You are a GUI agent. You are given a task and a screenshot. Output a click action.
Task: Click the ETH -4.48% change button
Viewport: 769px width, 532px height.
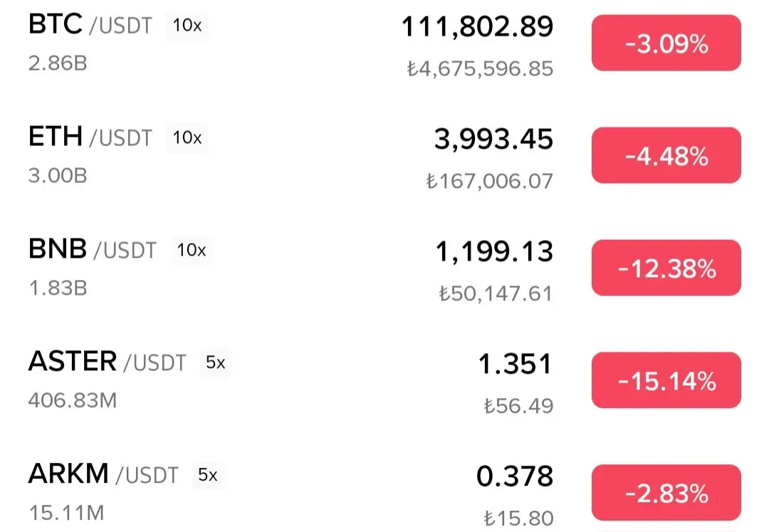pos(666,157)
